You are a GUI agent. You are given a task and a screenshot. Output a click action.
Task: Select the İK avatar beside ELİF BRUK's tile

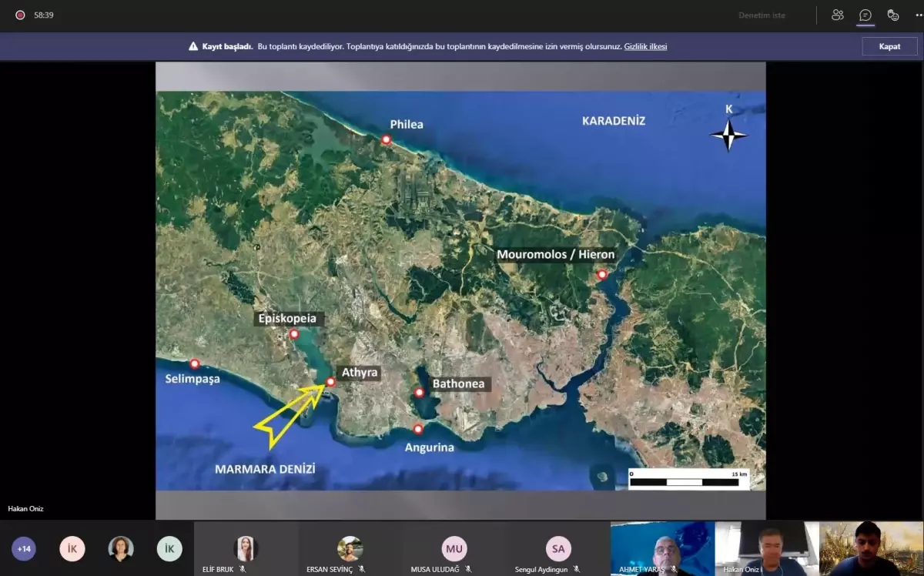[x=169, y=548]
